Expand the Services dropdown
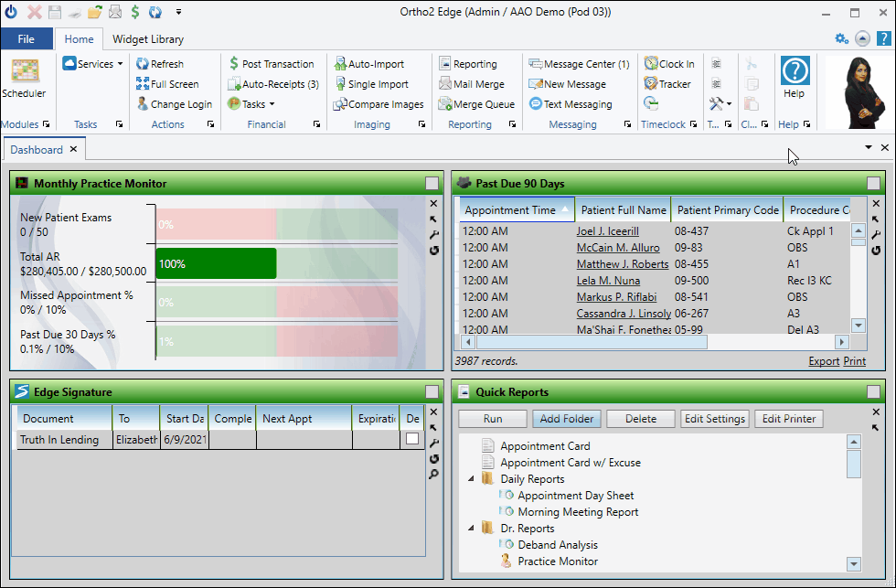 click(x=94, y=64)
